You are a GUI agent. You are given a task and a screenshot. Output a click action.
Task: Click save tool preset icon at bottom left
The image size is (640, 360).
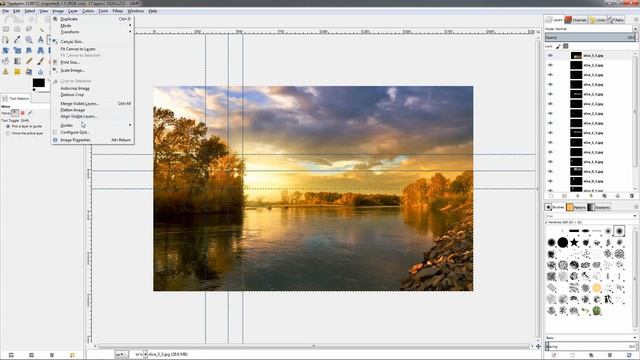pos(11,355)
